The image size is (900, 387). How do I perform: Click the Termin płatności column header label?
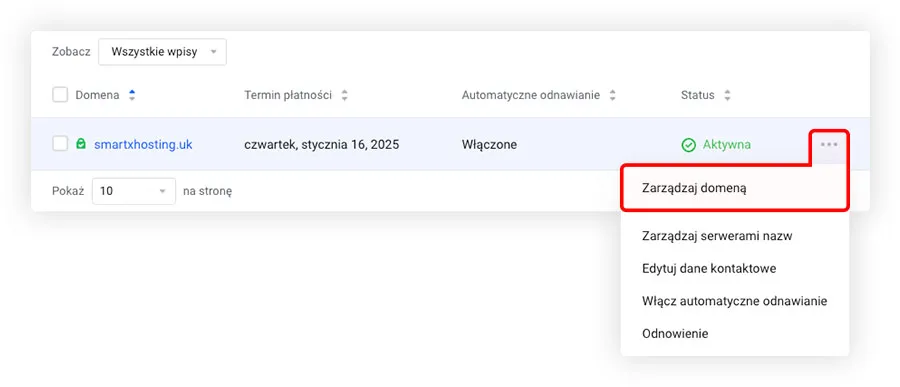click(x=288, y=95)
